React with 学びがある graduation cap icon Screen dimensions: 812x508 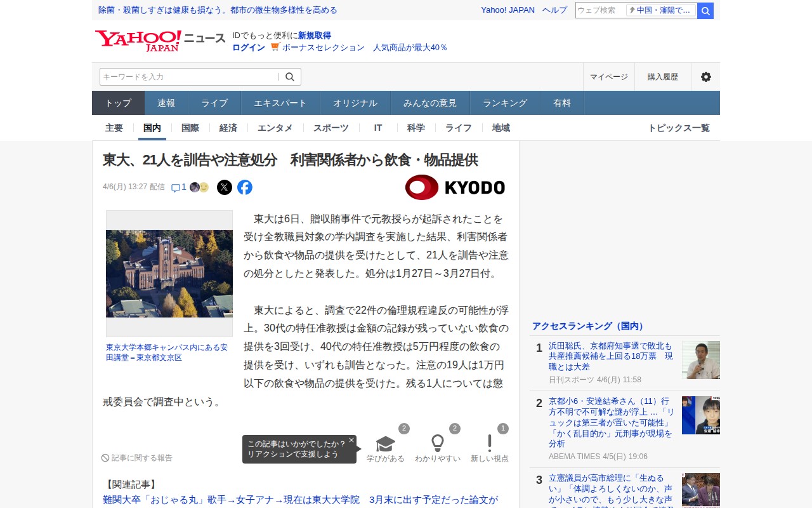click(x=385, y=443)
